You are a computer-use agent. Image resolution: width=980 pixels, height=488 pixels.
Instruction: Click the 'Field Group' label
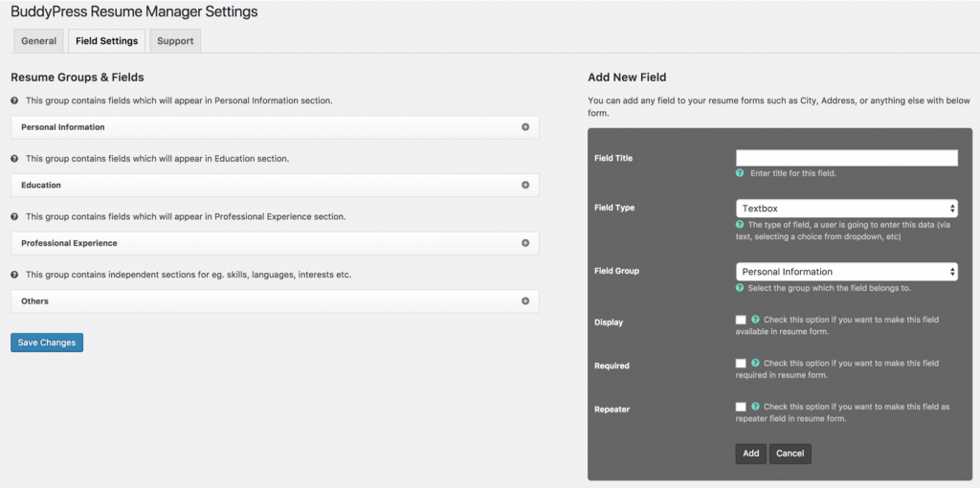point(616,271)
